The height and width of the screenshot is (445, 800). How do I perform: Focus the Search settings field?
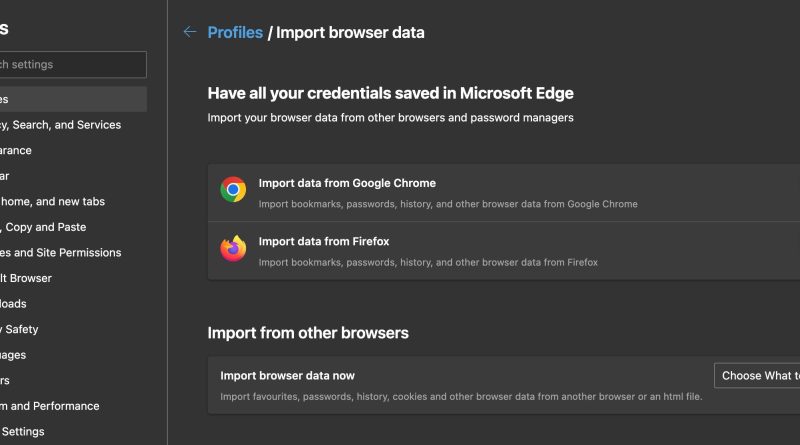(73, 64)
